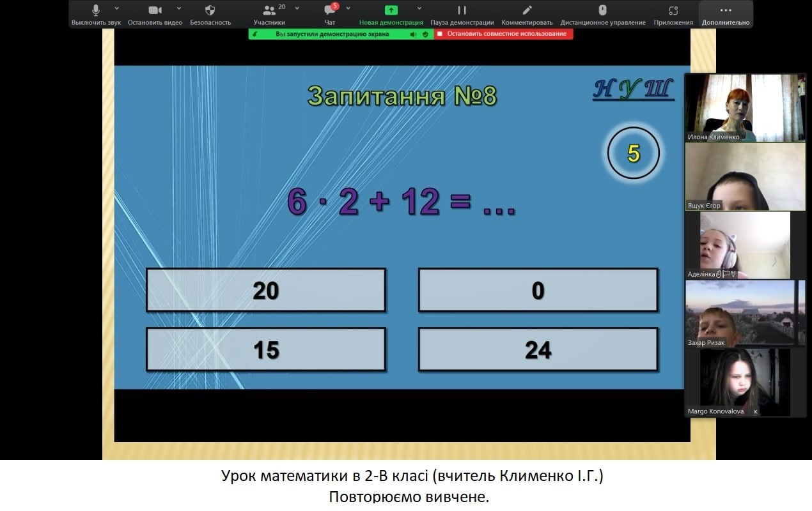Click Остановить совместное использование button

(503, 34)
